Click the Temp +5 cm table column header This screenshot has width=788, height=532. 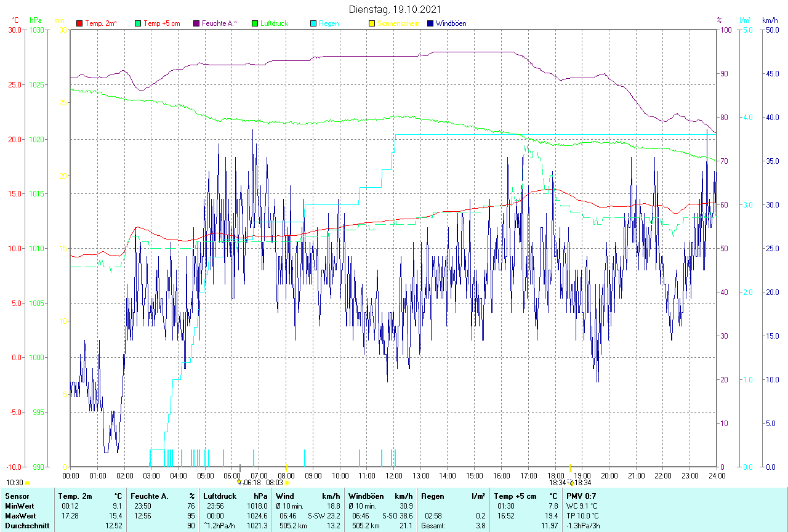click(515, 496)
